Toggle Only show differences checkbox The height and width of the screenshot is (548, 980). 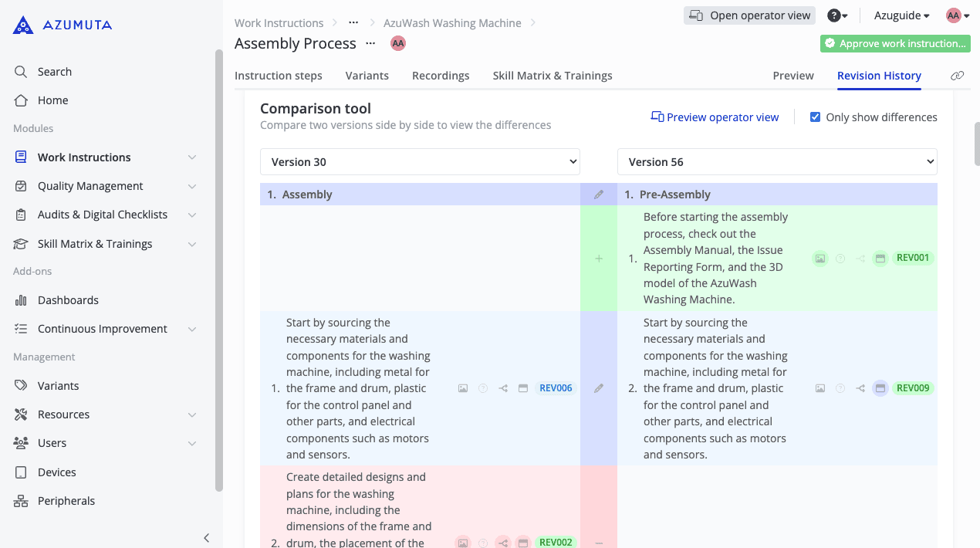[x=815, y=117]
